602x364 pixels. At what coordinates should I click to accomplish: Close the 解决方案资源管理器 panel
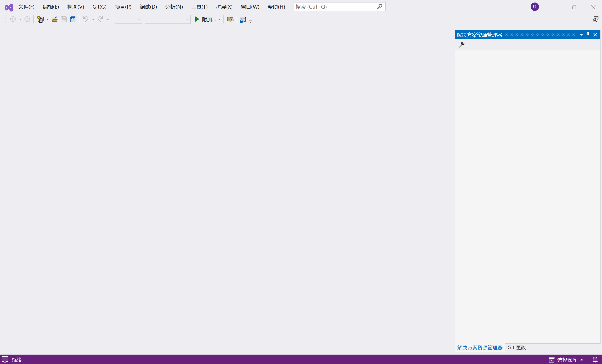595,35
